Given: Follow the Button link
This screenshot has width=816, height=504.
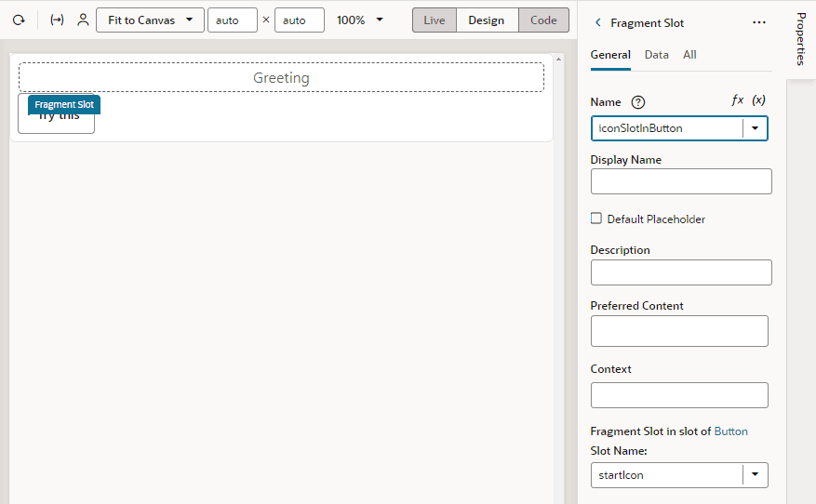Looking at the screenshot, I should (x=730, y=431).
